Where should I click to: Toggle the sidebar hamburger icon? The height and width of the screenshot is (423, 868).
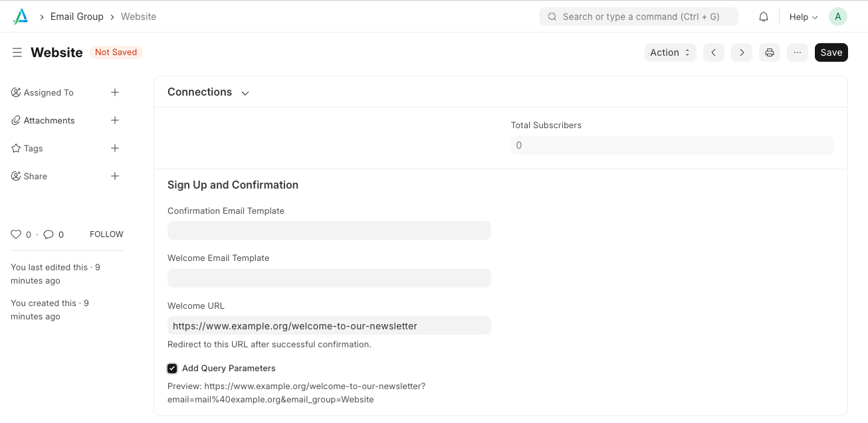click(17, 52)
